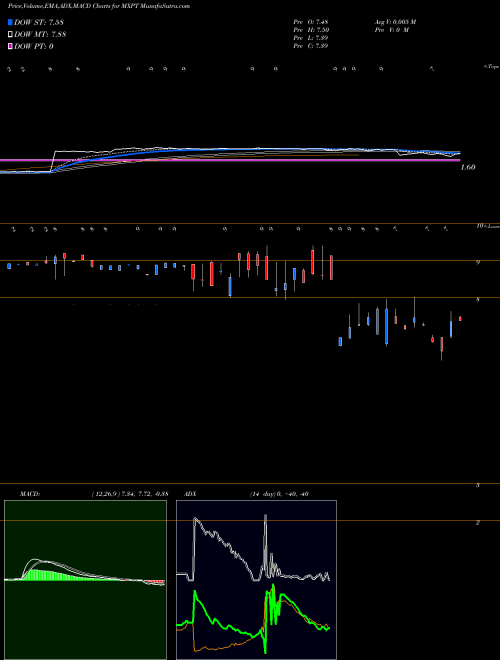This screenshot has width=500, height=660.
Task: Click the 'Avg V: 0.005 M' volume text
Action: coord(395,22)
